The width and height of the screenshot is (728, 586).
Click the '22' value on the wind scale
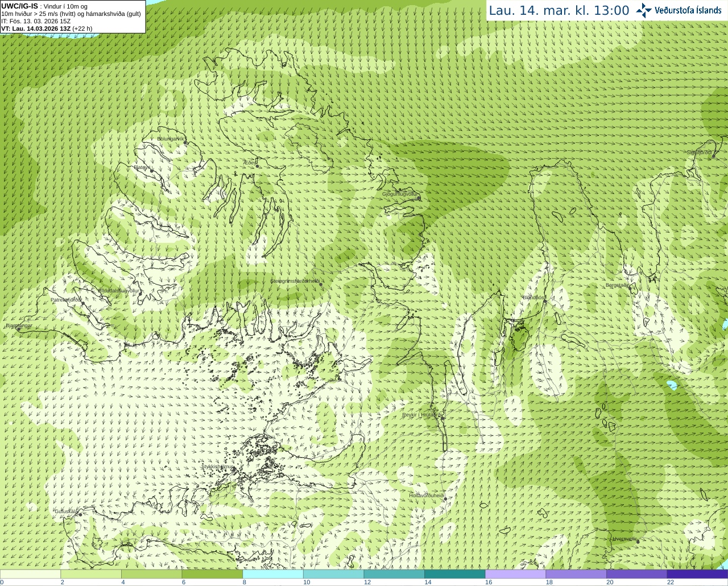click(x=671, y=582)
